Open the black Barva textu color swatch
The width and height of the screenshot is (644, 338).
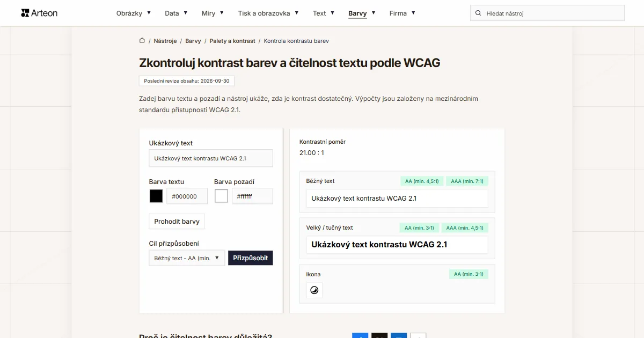coord(156,196)
